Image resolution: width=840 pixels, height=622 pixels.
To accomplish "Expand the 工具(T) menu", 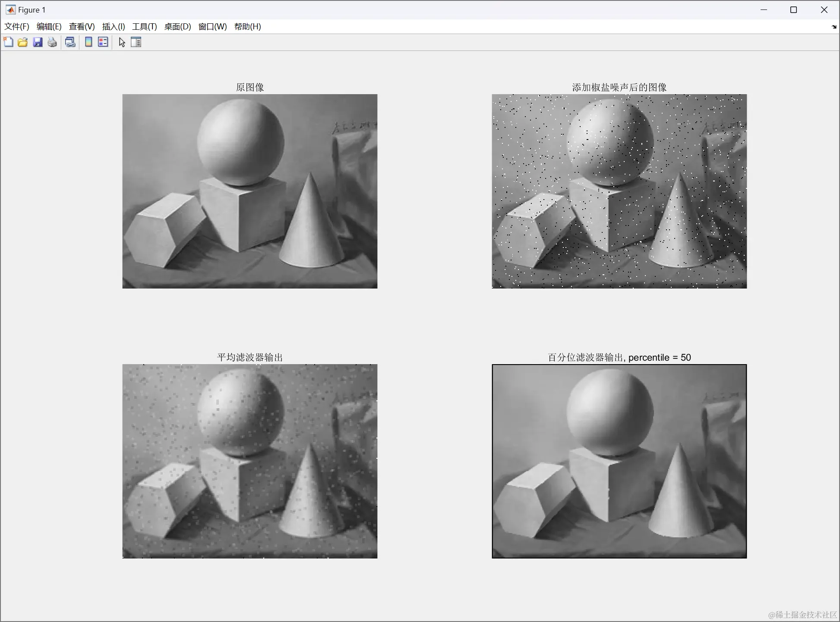I will [x=144, y=27].
